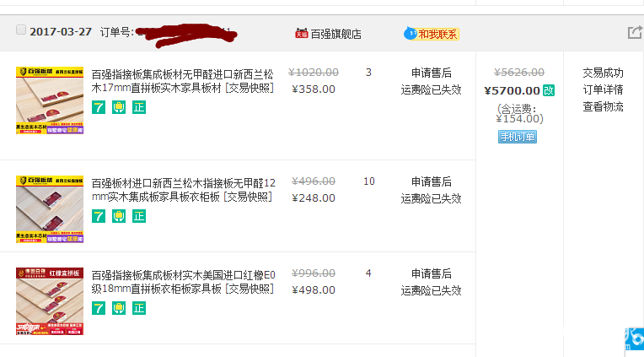The image size is (644, 357).
Task: Open 订单详情 order details
Action: pos(603,89)
